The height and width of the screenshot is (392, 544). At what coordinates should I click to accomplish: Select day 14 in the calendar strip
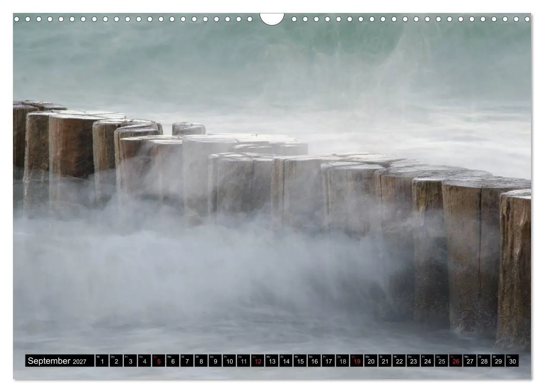point(286,361)
